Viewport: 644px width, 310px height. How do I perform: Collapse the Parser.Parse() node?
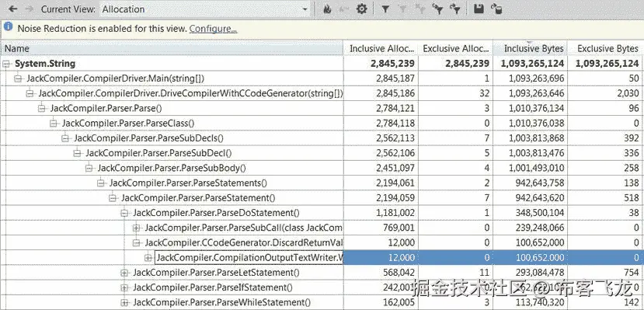pos(41,109)
